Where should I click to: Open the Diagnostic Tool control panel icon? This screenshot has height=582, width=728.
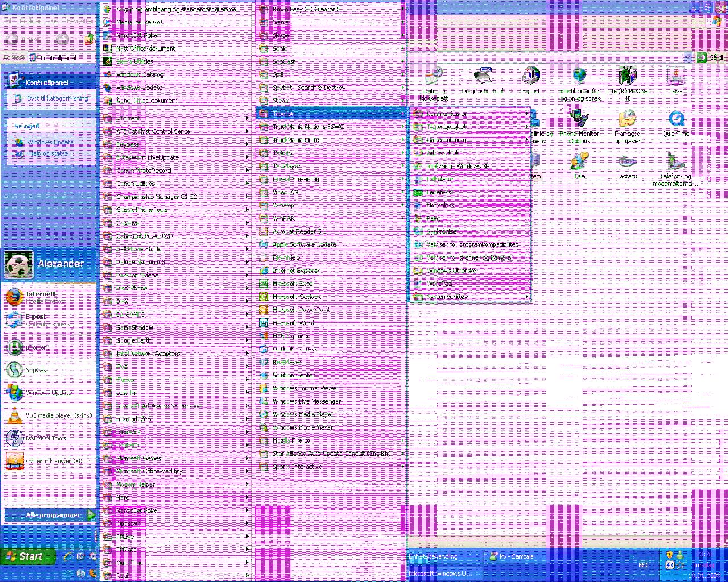click(x=482, y=80)
